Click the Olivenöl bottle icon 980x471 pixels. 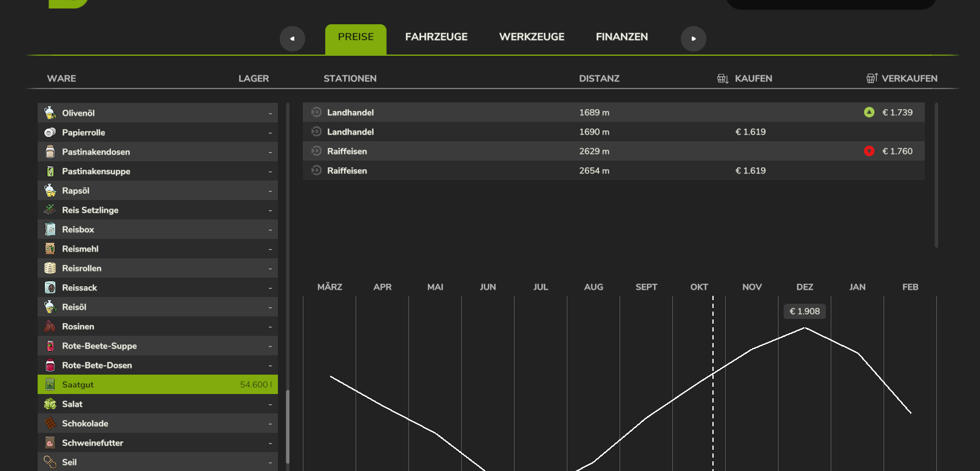click(x=50, y=113)
